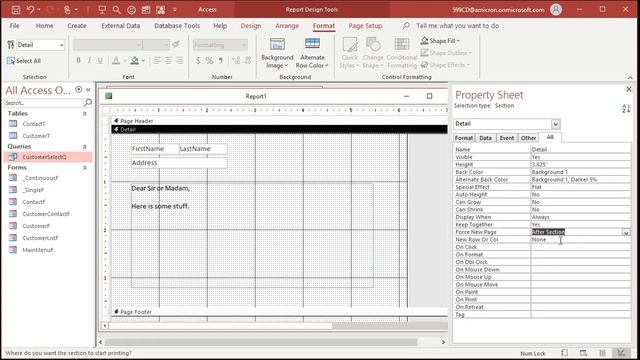Viewport: 640px width, 360px height.
Task: Open the Property Sheet selection type dropdown
Action: point(556,124)
